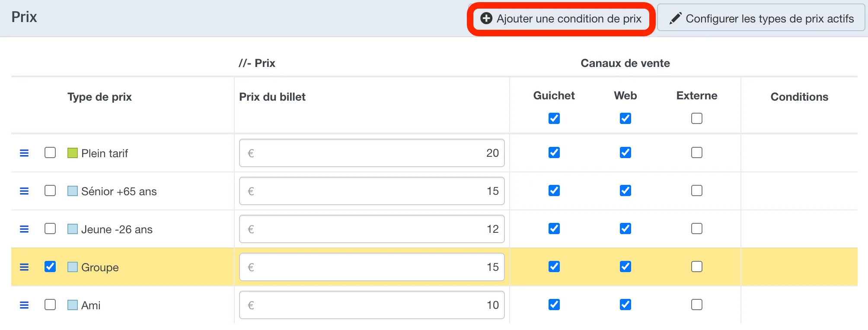Click the drag handle icon for Plein tarif
The width and height of the screenshot is (868, 330).
pyautogui.click(x=24, y=153)
